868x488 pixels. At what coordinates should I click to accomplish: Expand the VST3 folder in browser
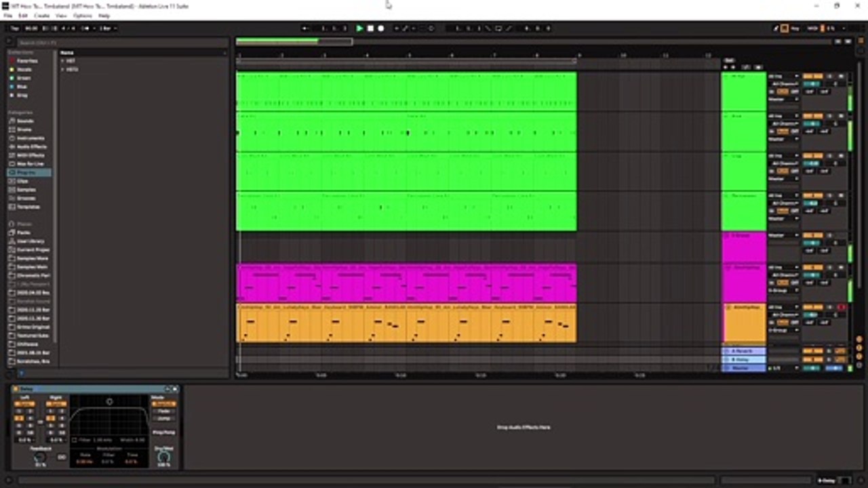(62, 69)
